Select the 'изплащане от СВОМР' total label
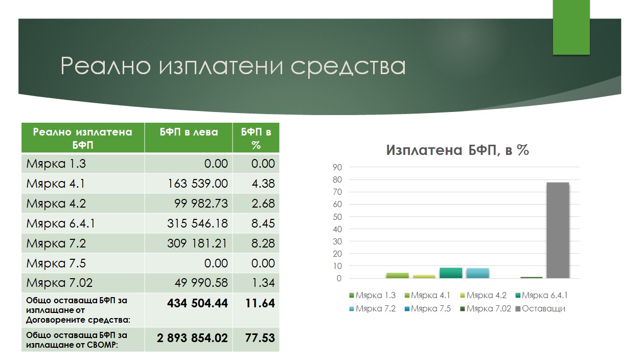 pos(78,340)
